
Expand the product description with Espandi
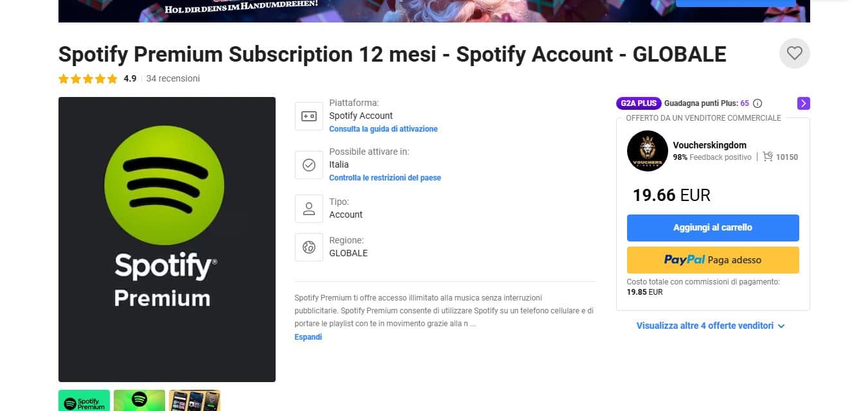(x=308, y=337)
